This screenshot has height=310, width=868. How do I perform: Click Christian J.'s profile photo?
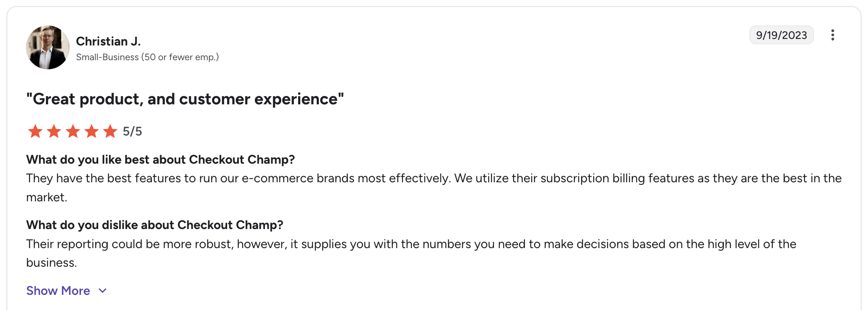(x=48, y=47)
